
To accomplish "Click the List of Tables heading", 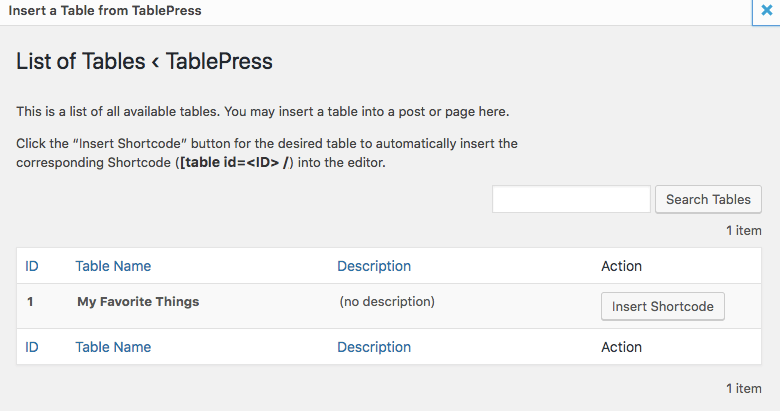I will click(144, 62).
